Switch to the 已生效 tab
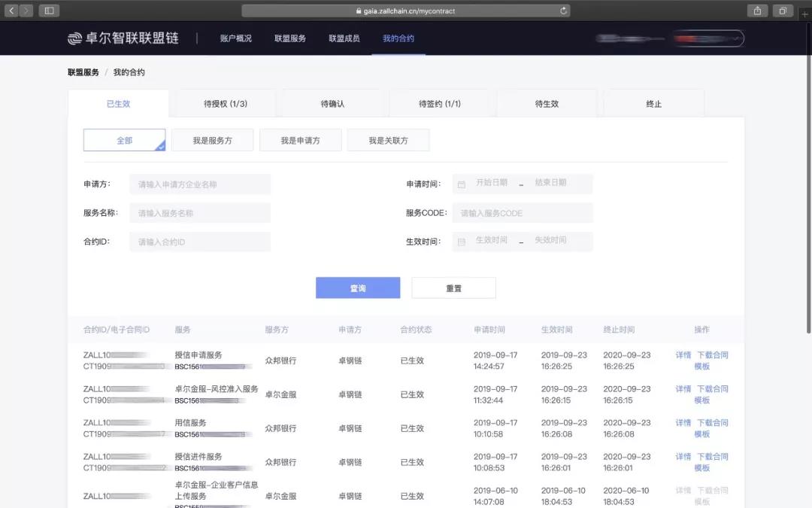The image size is (812, 508). (119, 104)
